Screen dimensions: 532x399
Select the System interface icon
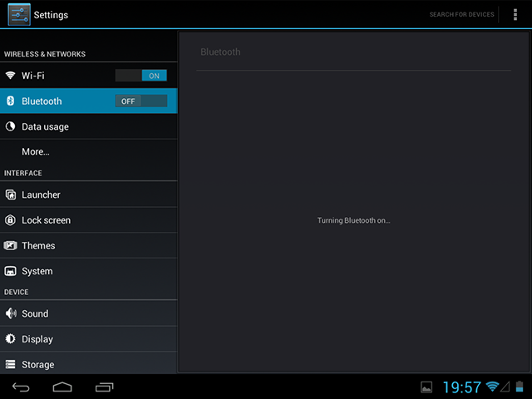pyautogui.click(x=11, y=272)
